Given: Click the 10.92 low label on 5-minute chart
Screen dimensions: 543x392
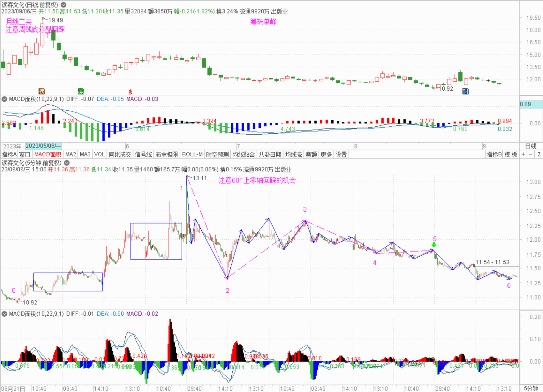Looking at the screenshot, I should click(30, 302).
